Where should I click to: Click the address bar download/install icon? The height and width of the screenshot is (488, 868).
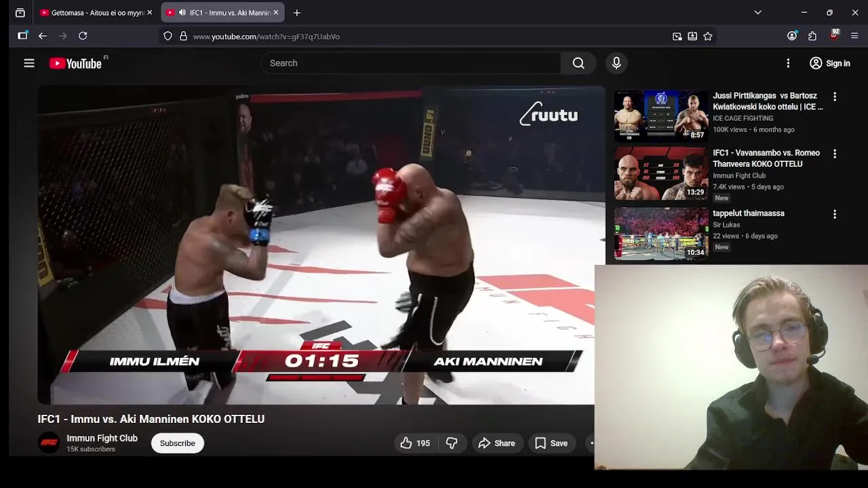(x=692, y=37)
